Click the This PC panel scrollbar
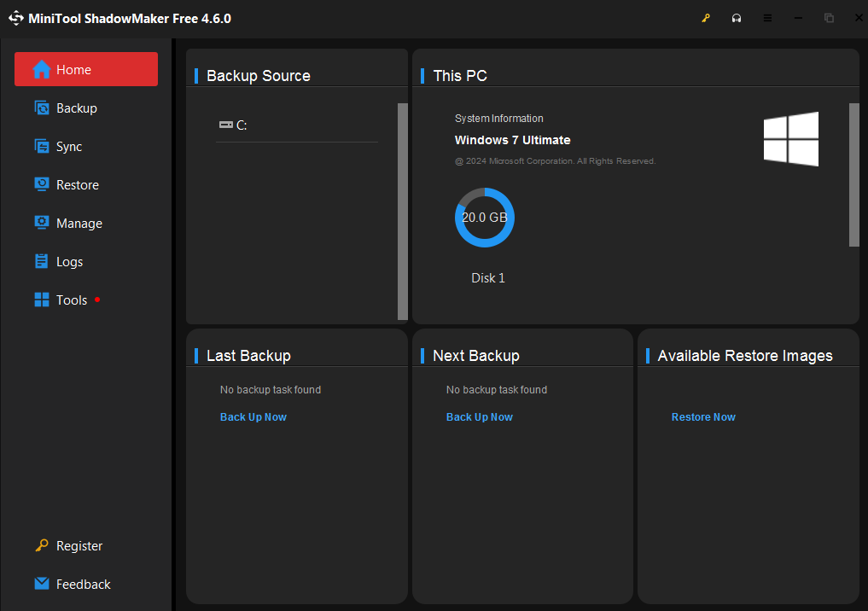Viewport: 868px width, 611px height. coord(854,175)
